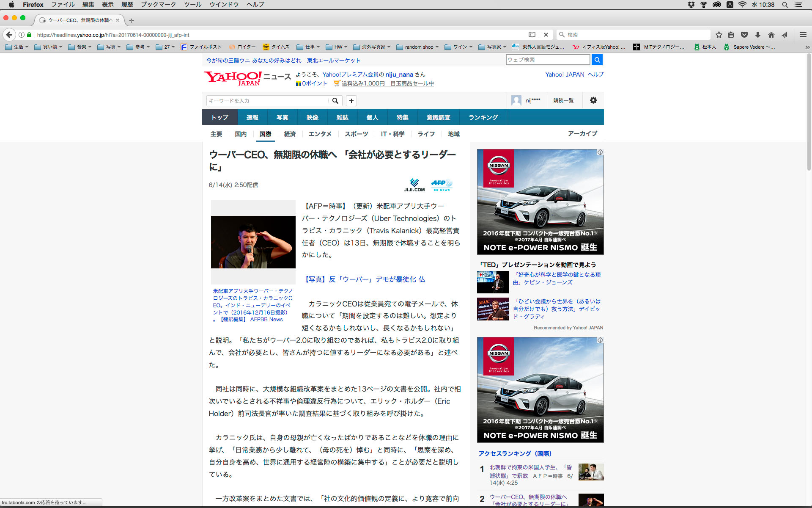Image resolution: width=812 pixels, height=508 pixels.
Task: Switch to the ランキング tab
Action: [x=483, y=117]
